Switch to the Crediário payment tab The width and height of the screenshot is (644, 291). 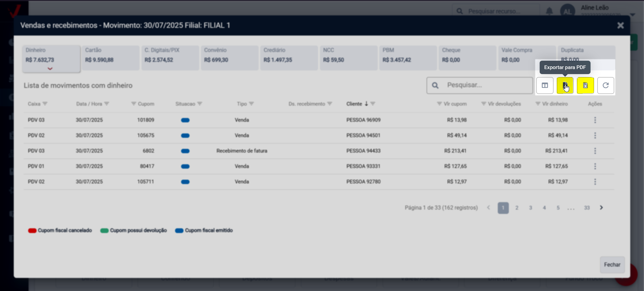(x=289, y=58)
